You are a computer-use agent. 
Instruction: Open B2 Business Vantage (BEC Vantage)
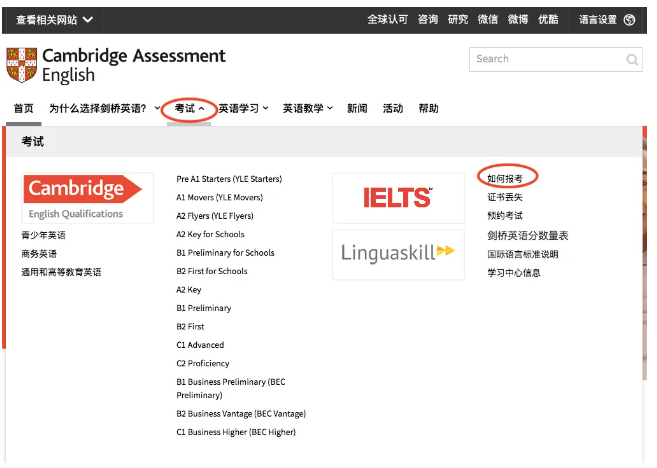[x=241, y=414]
